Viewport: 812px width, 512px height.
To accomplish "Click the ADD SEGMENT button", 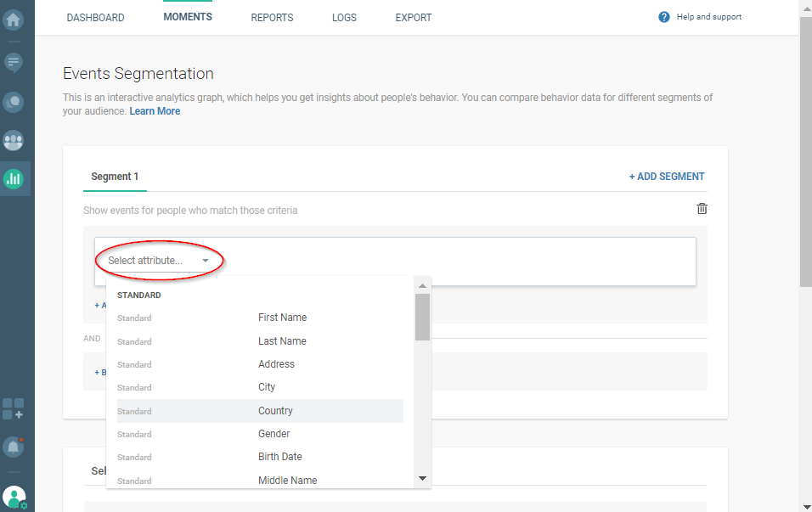I will 667,176.
